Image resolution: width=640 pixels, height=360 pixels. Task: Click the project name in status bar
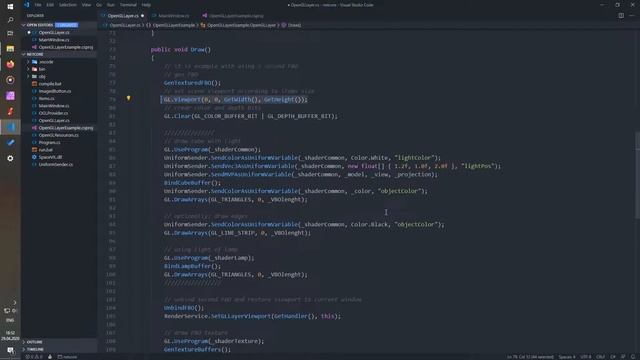click(67, 357)
